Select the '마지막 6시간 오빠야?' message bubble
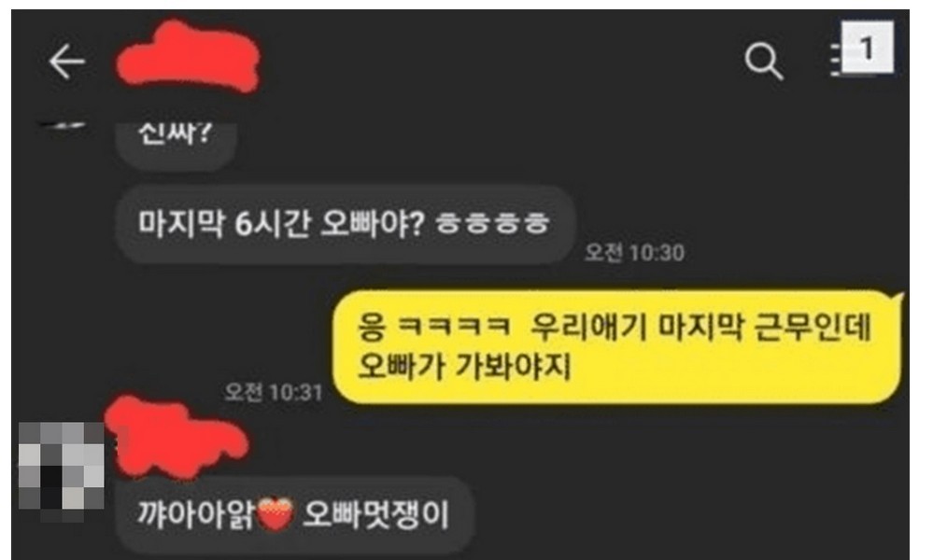The height and width of the screenshot is (560, 933). (x=345, y=225)
